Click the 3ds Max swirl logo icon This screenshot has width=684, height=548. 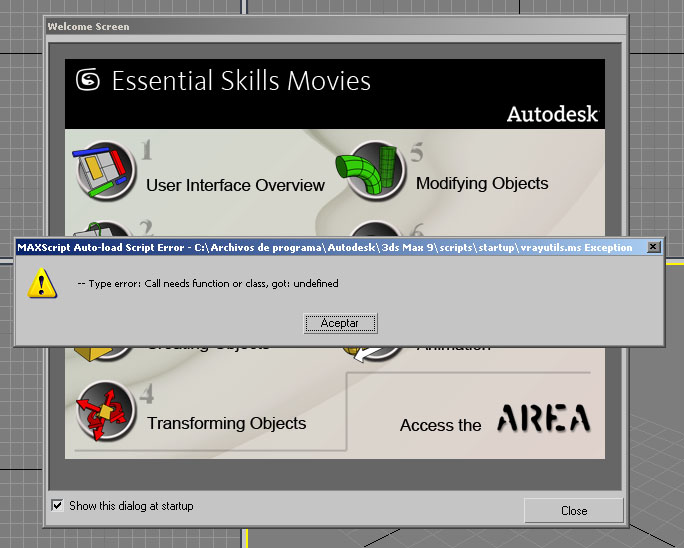tap(88, 80)
